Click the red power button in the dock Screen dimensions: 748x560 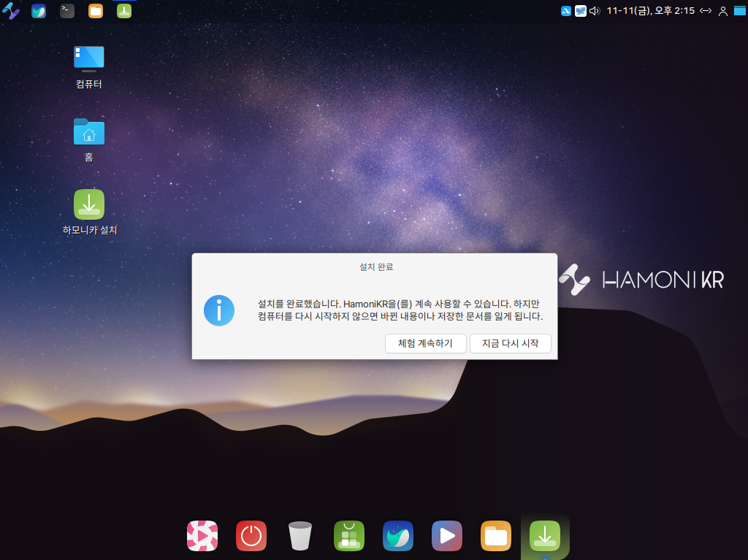point(251,536)
